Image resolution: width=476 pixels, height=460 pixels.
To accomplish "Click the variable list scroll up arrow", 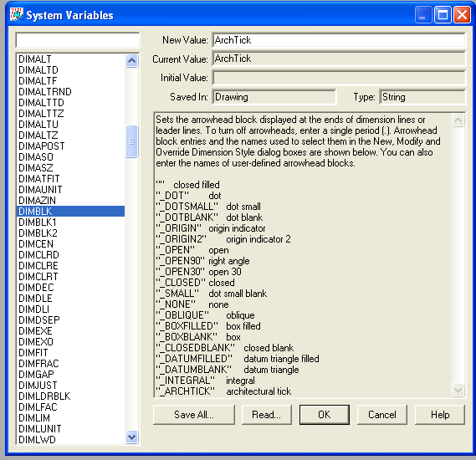I will (x=131, y=61).
